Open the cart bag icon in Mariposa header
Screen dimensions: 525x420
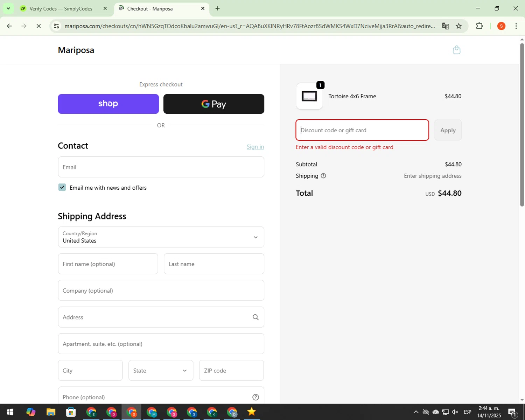[456, 50]
